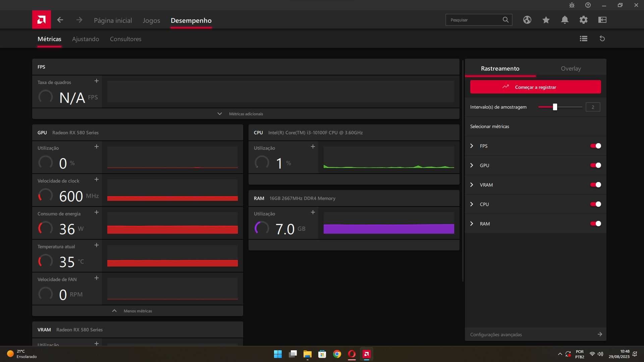Viewport: 644px width, 362px height.
Task: Select Métricas sub-tab
Action: pos(49,39)
